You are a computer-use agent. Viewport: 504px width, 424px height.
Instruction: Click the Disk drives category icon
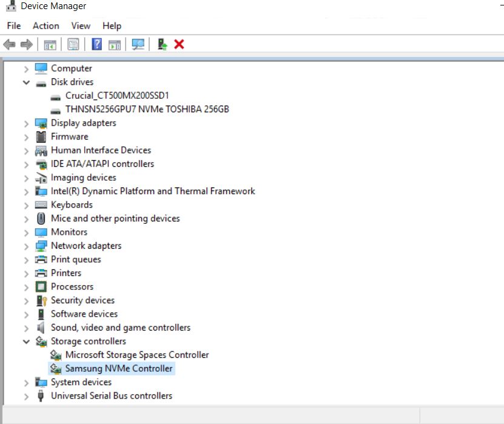pyautogui.click(x=41, y=84)
